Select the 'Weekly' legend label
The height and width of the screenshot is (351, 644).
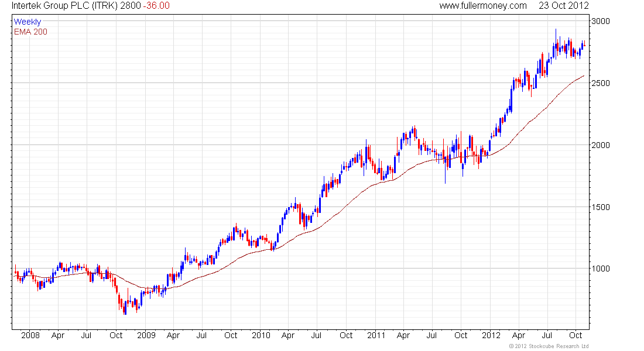(x=28, y=22)
